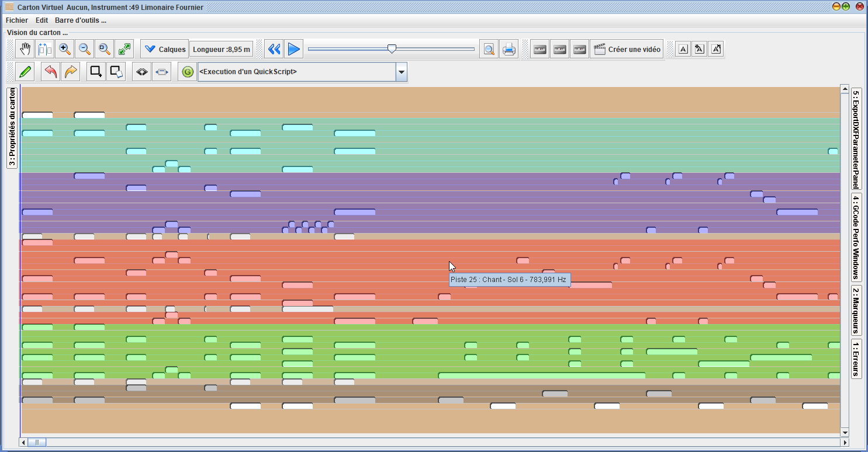Click the 'Créer une vidéo' button

point(627,50)
